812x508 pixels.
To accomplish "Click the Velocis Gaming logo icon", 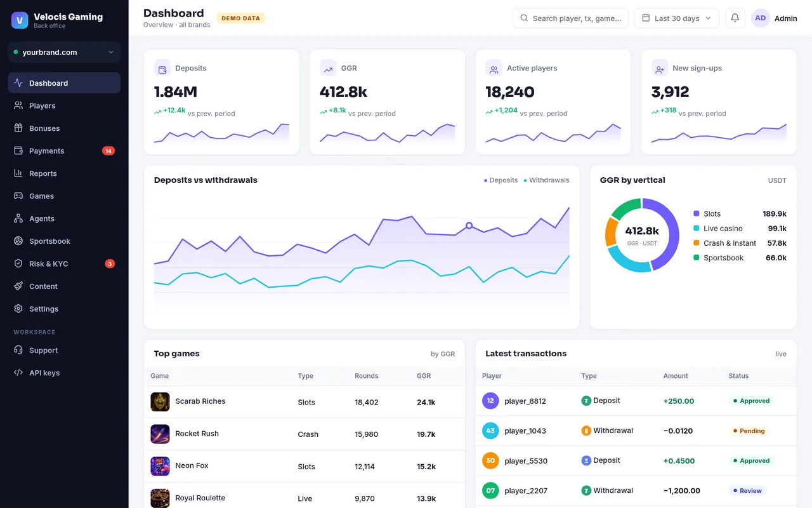I will (x=20, y=20).
